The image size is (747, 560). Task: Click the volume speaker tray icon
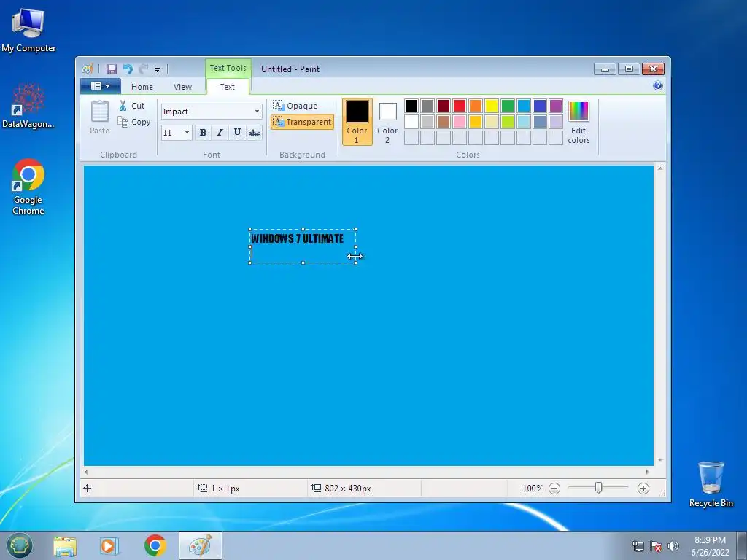[673, 546]
